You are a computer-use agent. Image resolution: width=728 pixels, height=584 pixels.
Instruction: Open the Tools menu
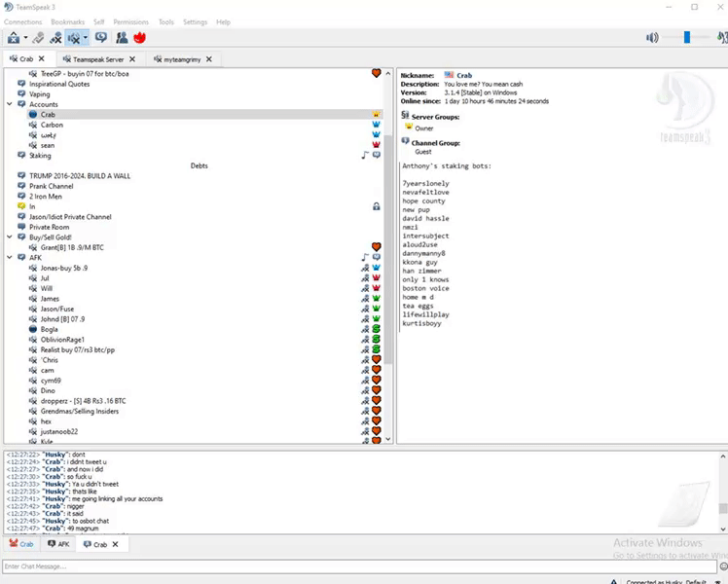click(x=166, y=21)
